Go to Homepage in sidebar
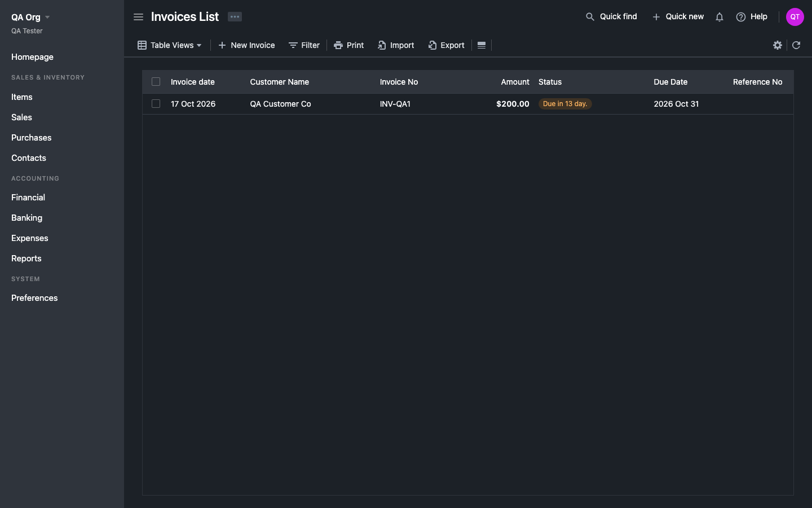812x508 pixels. coord(32,57)
